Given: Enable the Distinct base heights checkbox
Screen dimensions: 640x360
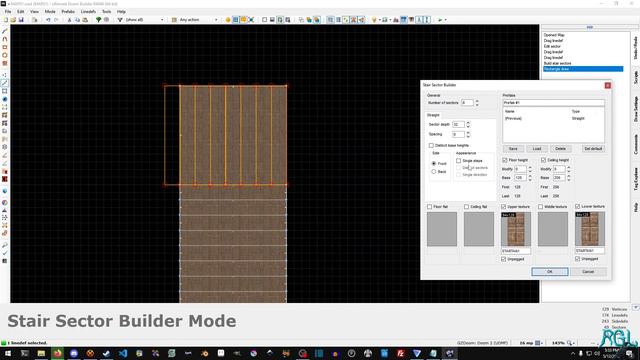Looking at the screenshot, I should pos(431,145).
